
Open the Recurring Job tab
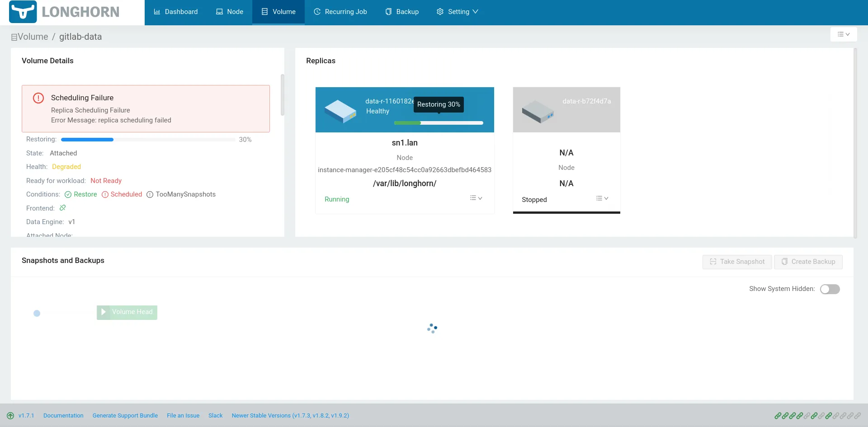point(340,12)
